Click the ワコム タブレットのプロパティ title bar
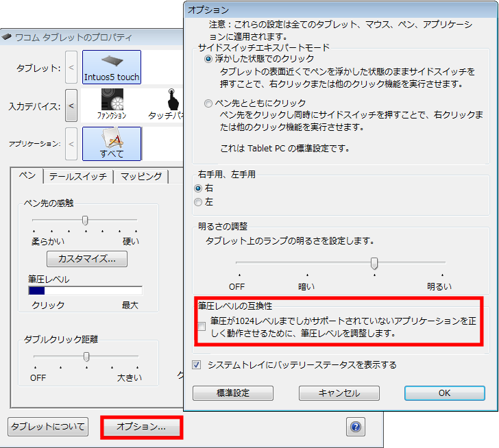The image size is (499, 448). click(x=93, y=37)
